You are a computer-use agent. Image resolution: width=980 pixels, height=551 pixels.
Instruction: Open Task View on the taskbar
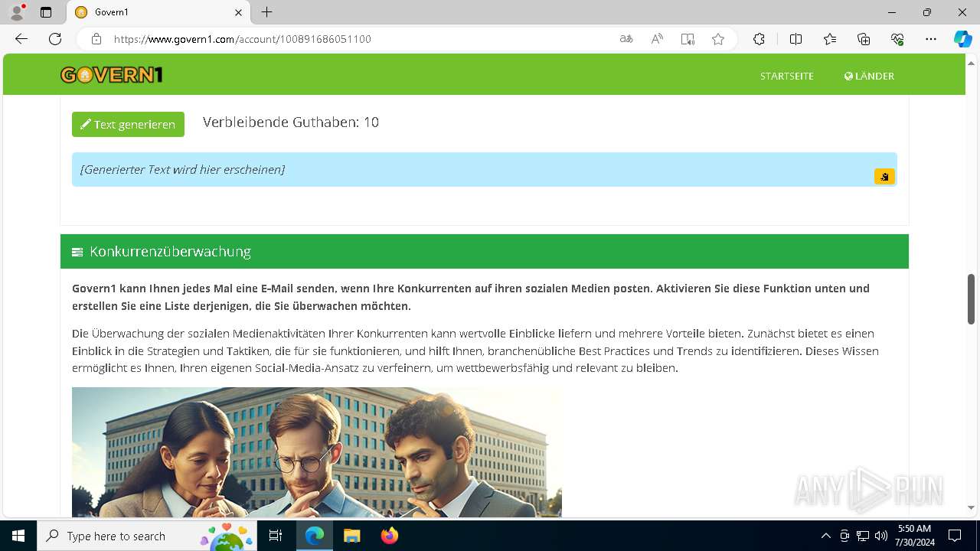tap(276, 536)
